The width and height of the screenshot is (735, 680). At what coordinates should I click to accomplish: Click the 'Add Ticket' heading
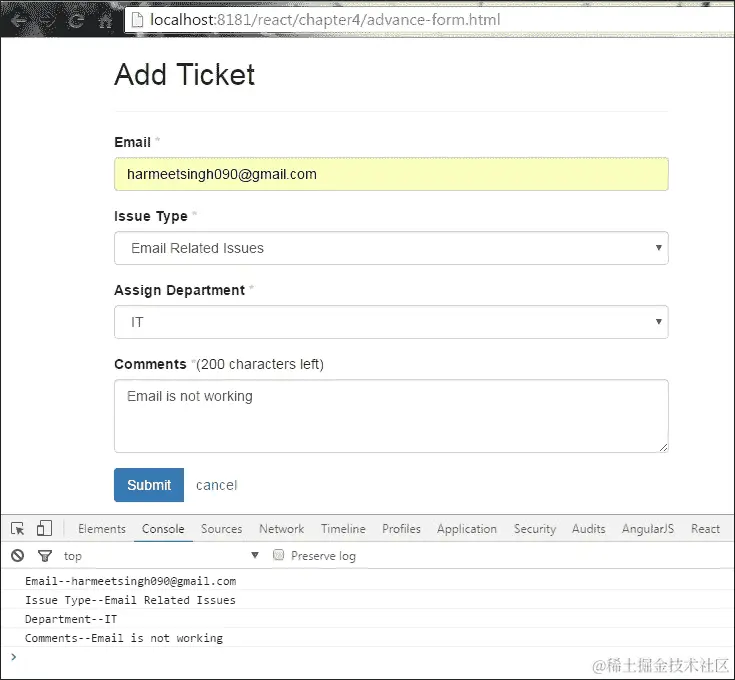(x=185, y=75)
